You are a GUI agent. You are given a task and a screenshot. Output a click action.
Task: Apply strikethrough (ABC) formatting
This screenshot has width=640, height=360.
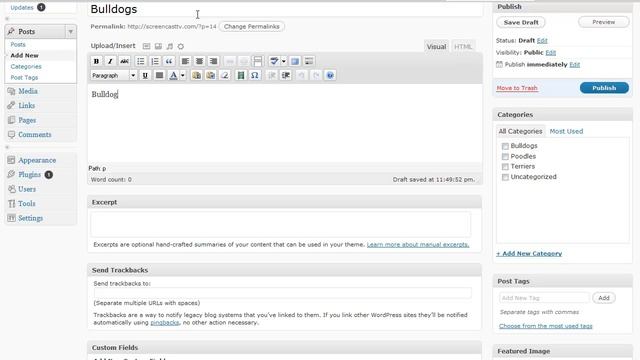pos(124,61)
